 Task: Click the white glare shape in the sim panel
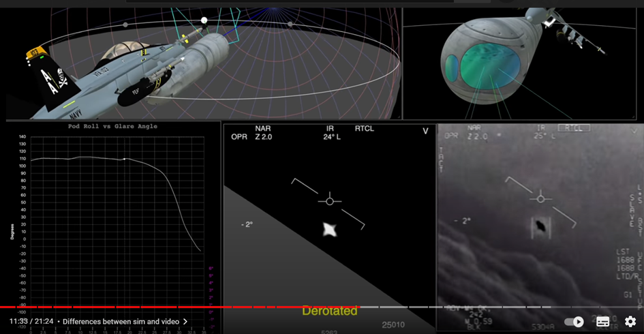click(329, 230)
